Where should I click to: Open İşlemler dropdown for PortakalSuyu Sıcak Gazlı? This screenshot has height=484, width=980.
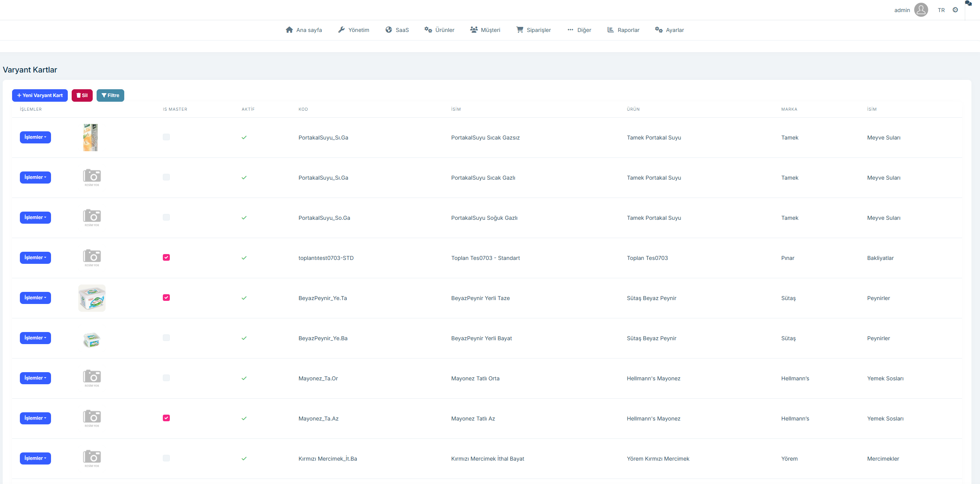pyautogui.click(x=35, y=177)
